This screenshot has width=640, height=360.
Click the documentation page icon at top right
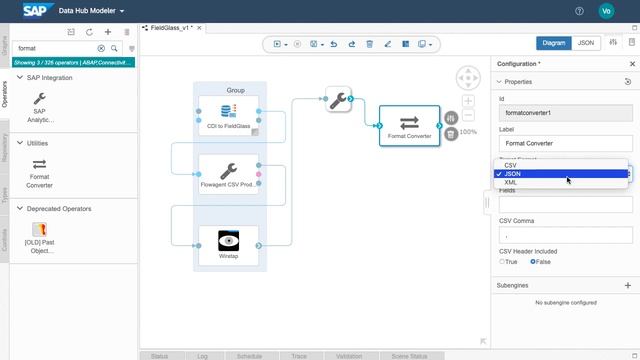click(632, 42)
